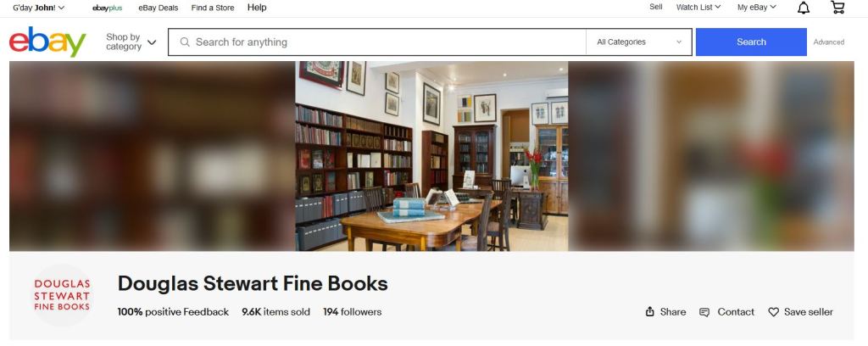Open the eBay Deals page

pos(158,8)
